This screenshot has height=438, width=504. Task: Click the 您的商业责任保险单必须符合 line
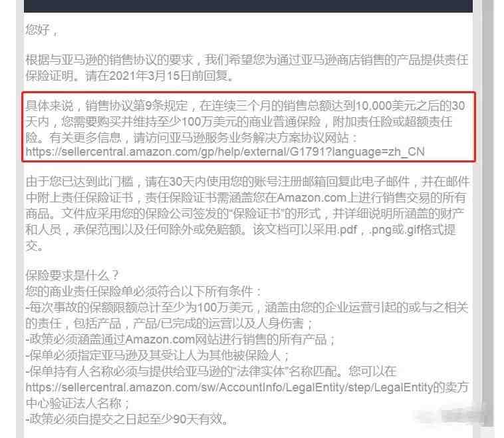click(x=144, y=292)
